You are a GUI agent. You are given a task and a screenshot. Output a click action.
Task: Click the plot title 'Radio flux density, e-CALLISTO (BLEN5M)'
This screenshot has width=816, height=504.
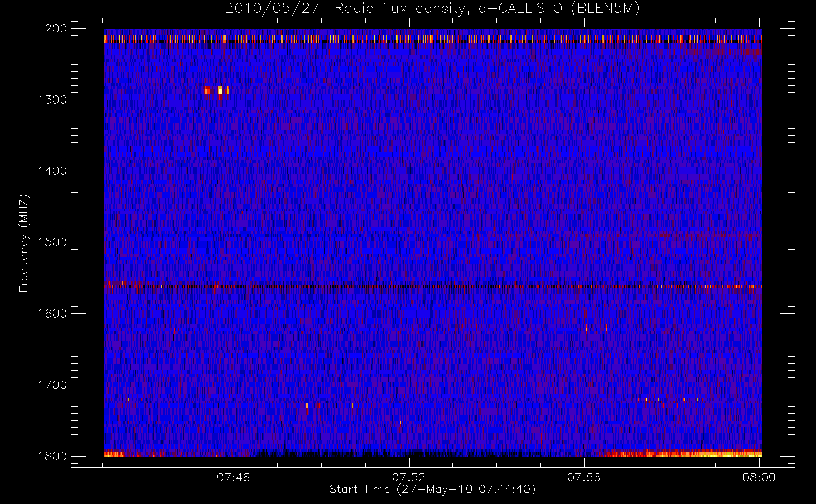click(487, 9)
